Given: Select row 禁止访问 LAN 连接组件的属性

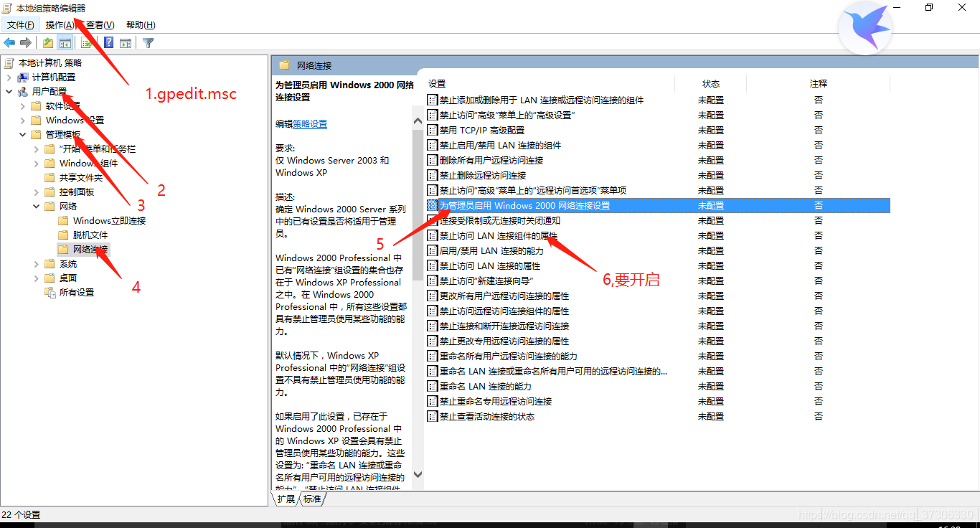Looking at the screenshot, I should [658, 235].
